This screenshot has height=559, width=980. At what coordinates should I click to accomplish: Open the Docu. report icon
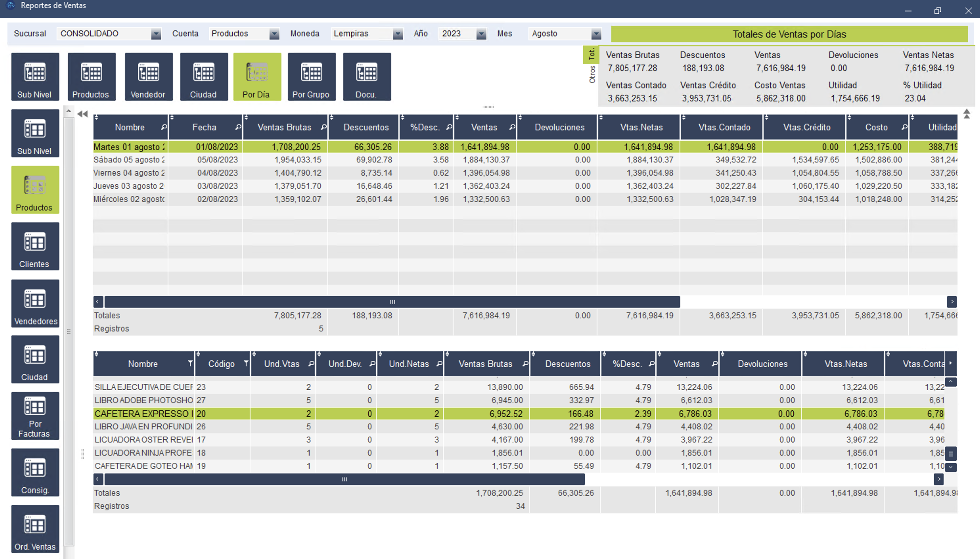(x=367, y=77)
